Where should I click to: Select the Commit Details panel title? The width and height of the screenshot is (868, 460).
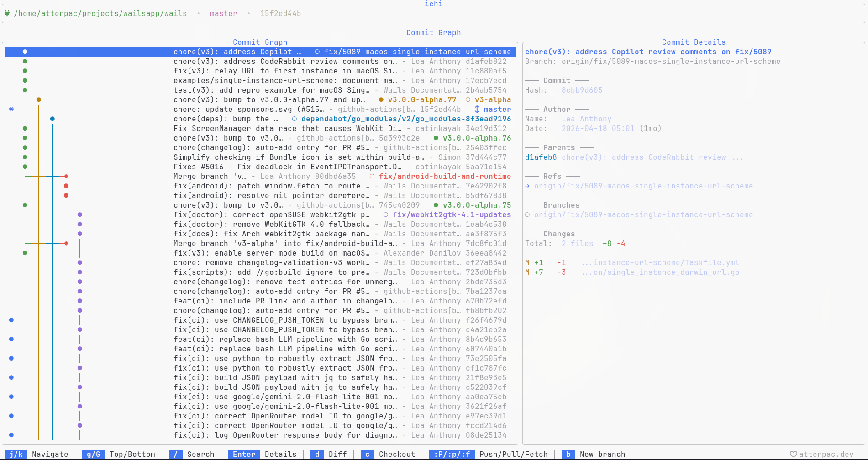point(694,42)
